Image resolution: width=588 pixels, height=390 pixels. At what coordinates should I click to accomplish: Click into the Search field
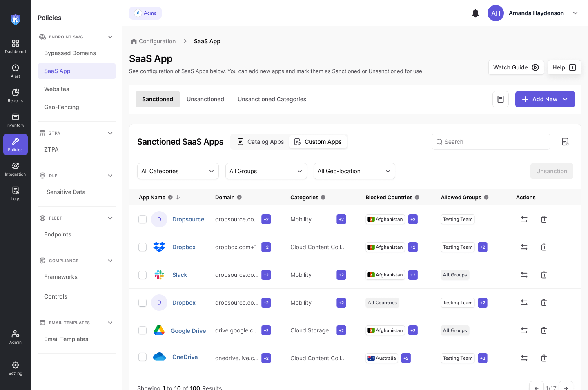pos(491,142)
